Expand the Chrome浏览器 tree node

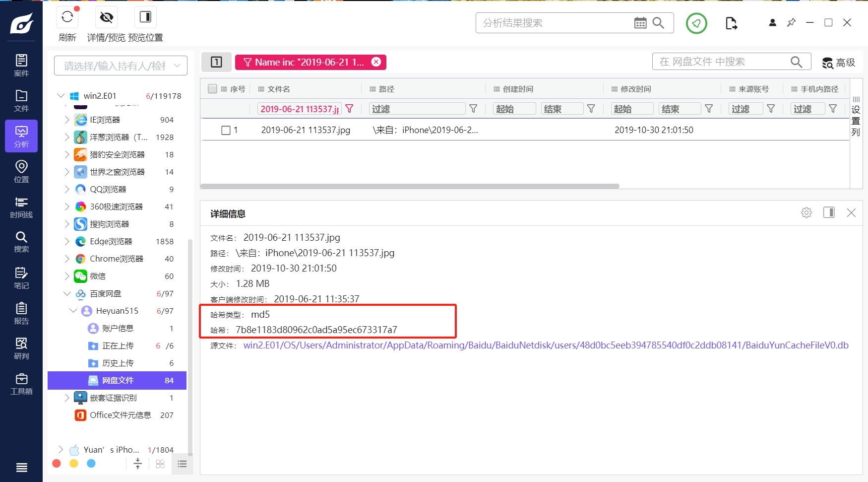(67, 259)
